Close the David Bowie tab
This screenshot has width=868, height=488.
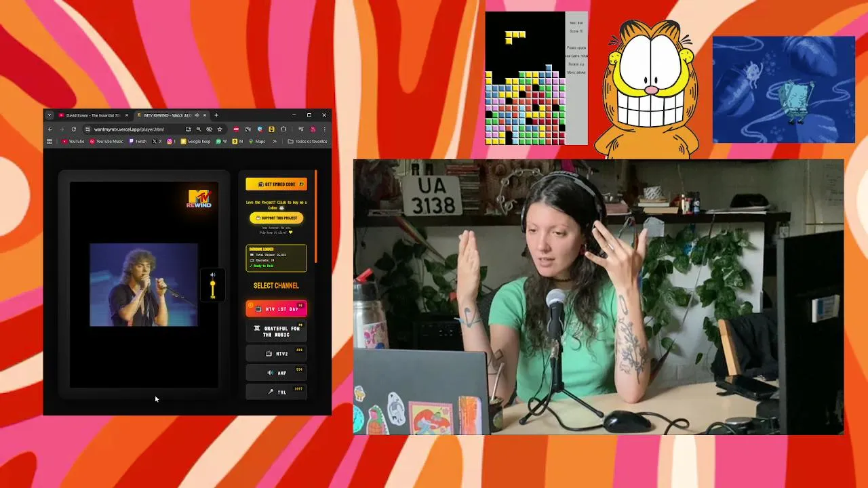127,115
